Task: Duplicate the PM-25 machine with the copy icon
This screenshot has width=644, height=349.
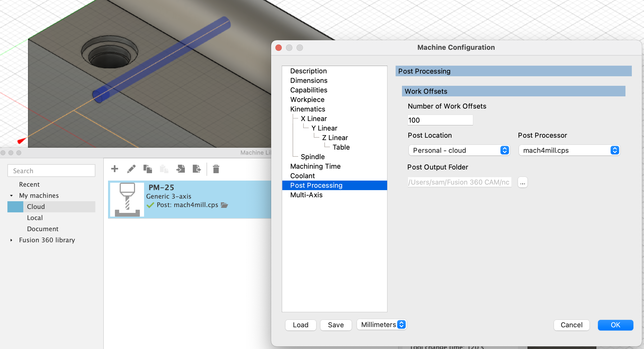Action: [x=147, y=169]
